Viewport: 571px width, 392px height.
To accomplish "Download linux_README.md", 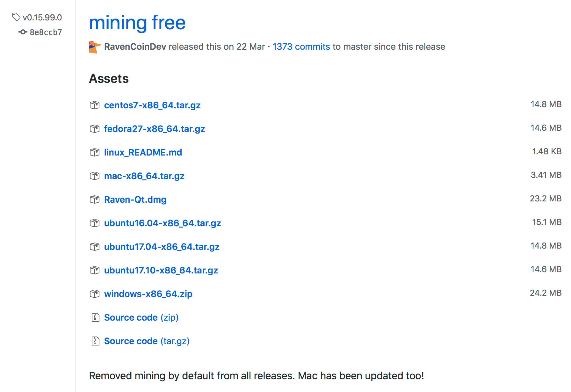I will coord(143,152).
